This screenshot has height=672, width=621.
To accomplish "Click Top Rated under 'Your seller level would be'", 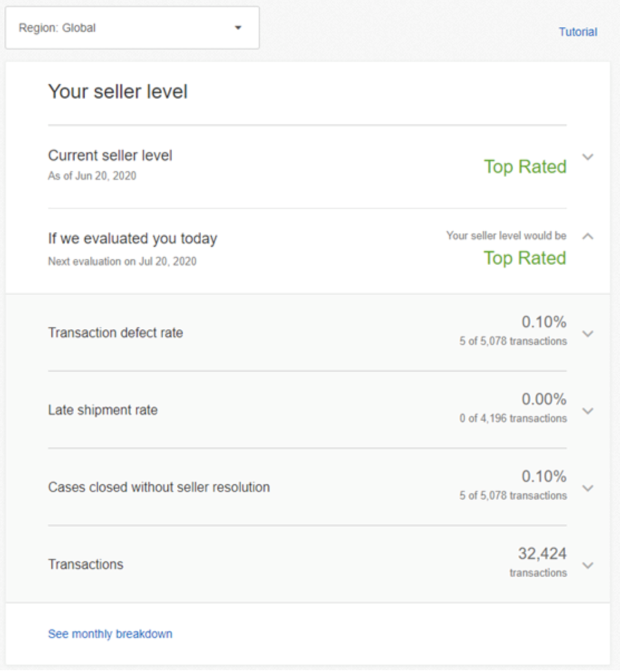I will pos(525,258).
